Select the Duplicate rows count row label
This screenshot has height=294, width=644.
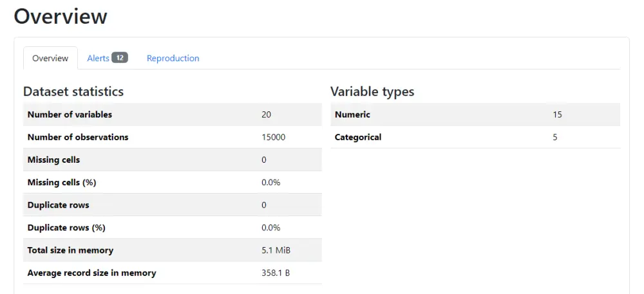coord(58,205)
